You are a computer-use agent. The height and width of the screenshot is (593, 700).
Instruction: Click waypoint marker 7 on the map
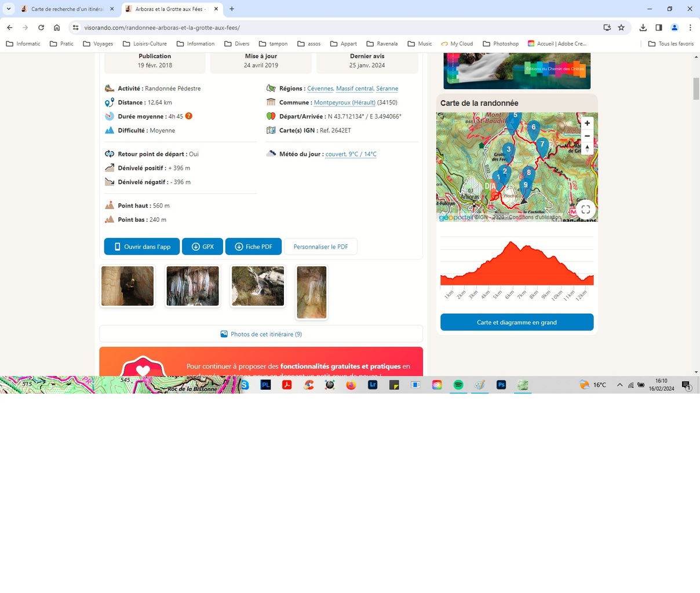coord(542,145)
